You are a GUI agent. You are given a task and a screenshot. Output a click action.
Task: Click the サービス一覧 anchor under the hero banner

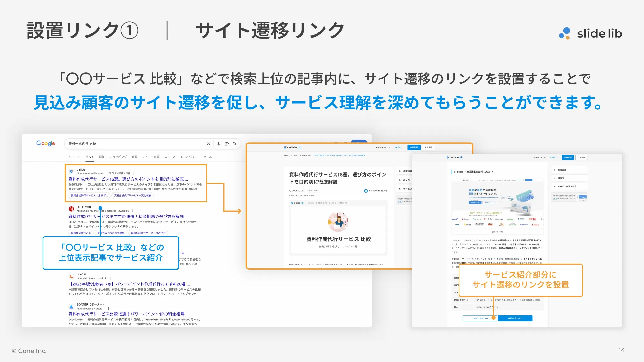[x=350, y=246]
